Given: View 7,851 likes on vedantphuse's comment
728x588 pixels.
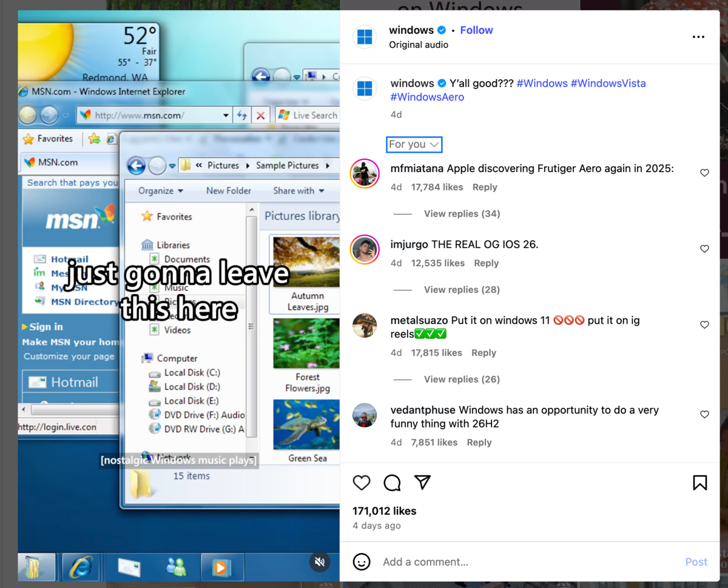Looking at the screenshot, I should tap(434, 443).
